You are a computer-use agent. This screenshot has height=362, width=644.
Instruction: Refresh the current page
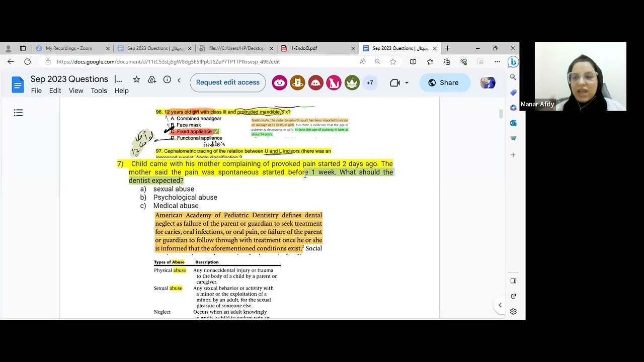pyautogui.click(x=28, y=61)
